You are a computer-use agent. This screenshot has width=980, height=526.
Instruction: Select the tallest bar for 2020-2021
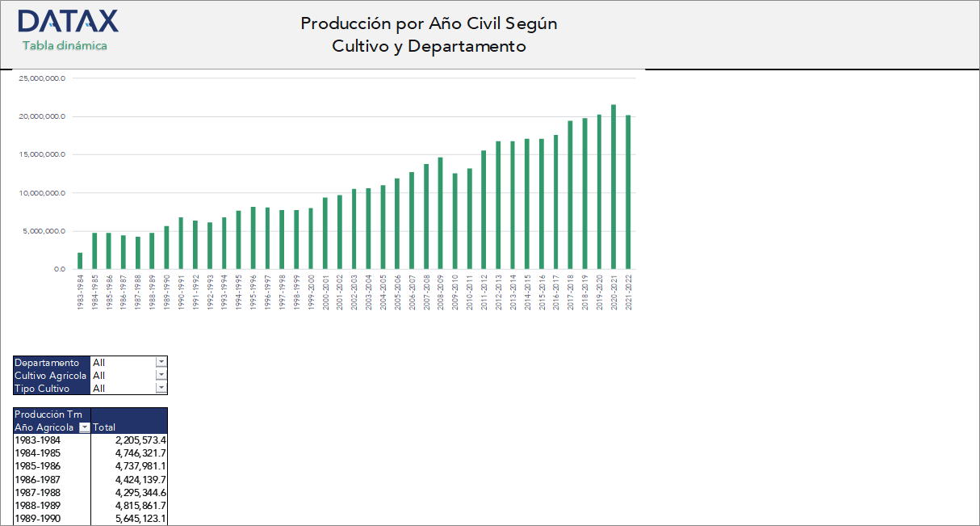tap(615, 186)
